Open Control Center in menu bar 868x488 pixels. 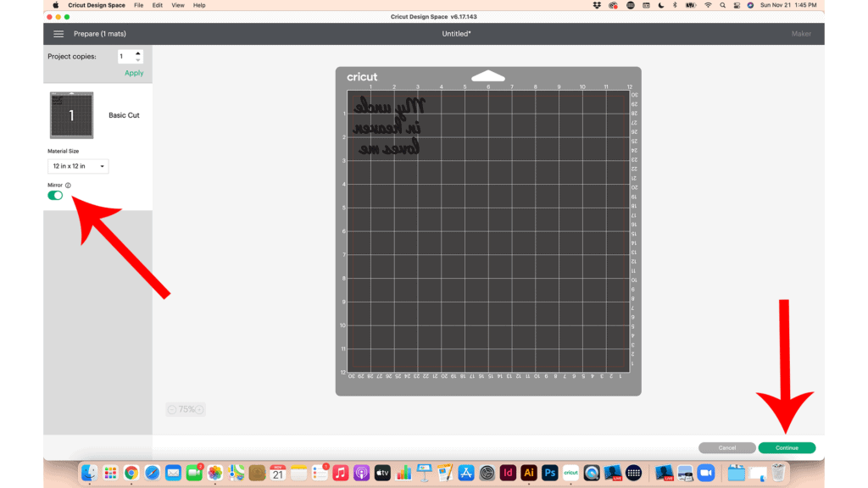click(x=737, y=5)
